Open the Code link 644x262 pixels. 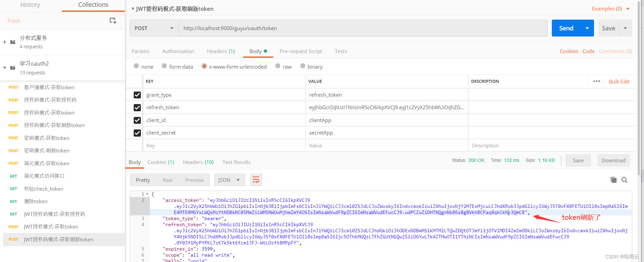[589, 51]
